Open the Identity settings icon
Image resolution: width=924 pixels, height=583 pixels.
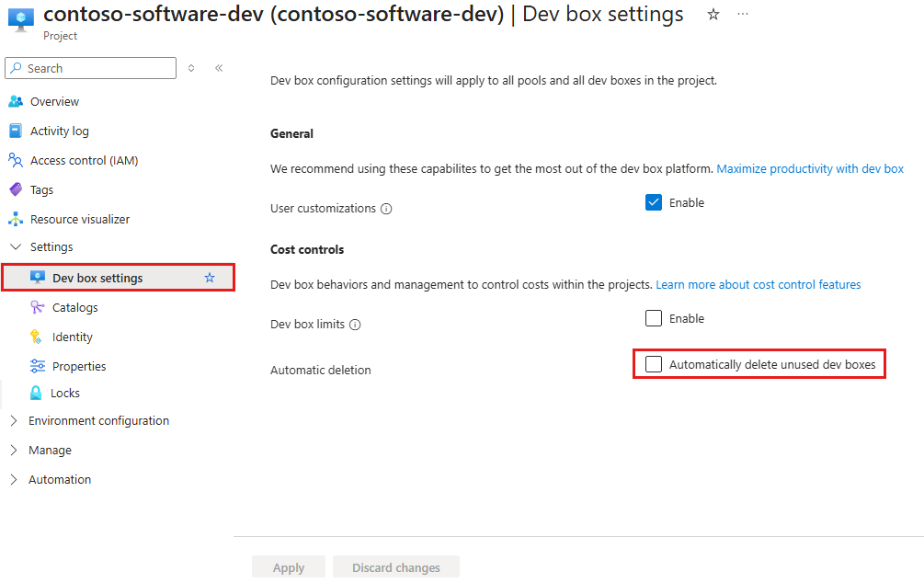(x=37, y=337)
